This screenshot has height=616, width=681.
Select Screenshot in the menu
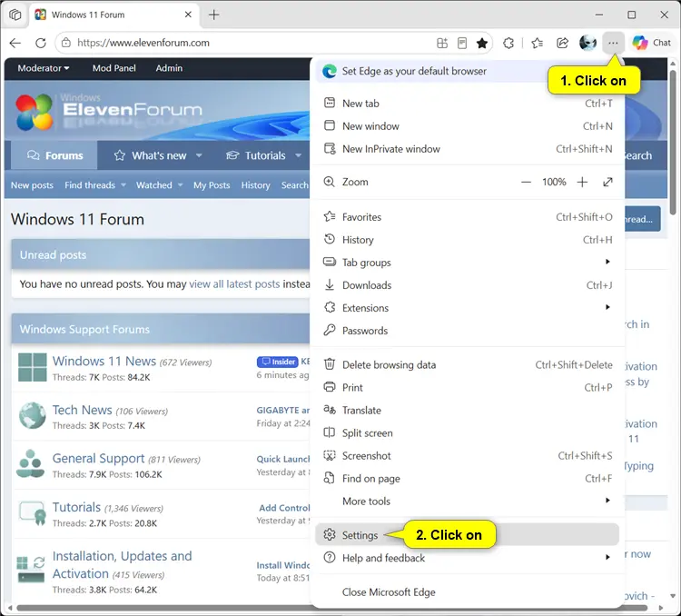click(469, 455)
